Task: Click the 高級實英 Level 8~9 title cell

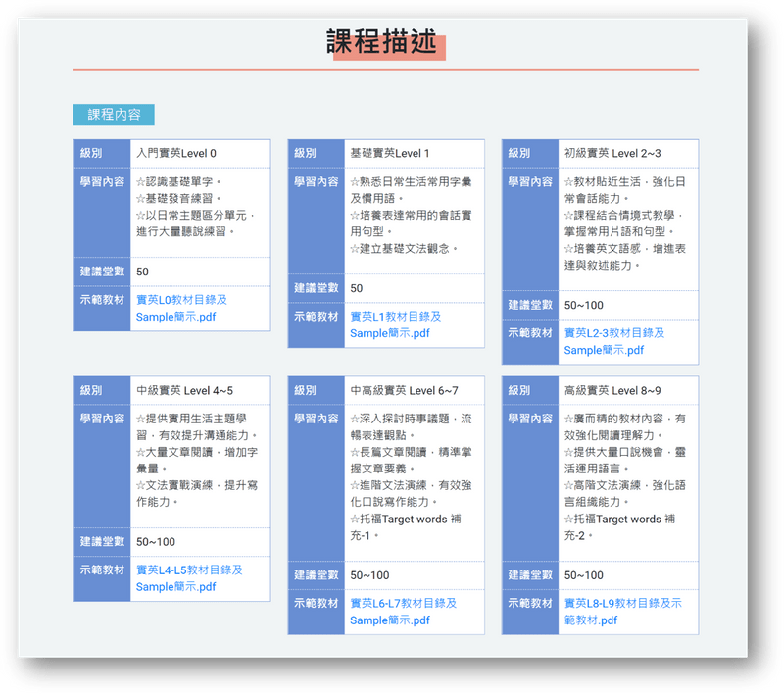Action: click(x=612, y=390)
